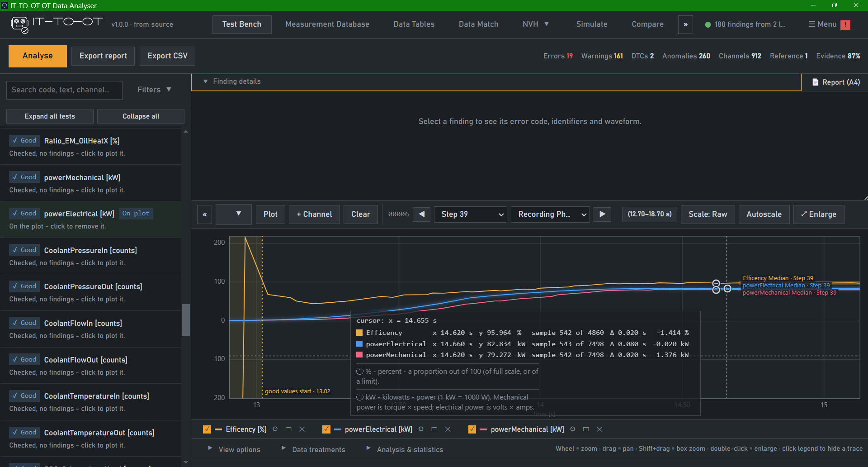Switch to the Measurement Database tab
Image resolution: width=868 pixels, height=467 pixels.
coord(327,24)
